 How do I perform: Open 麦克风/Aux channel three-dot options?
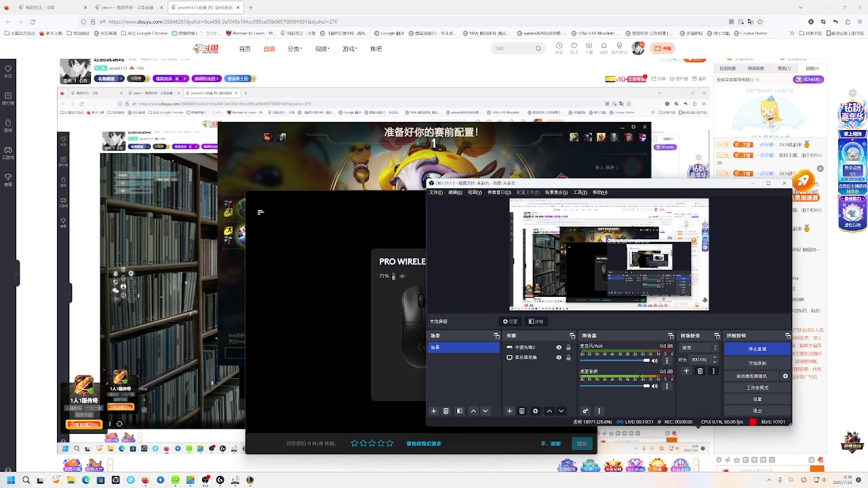(667, 361)
